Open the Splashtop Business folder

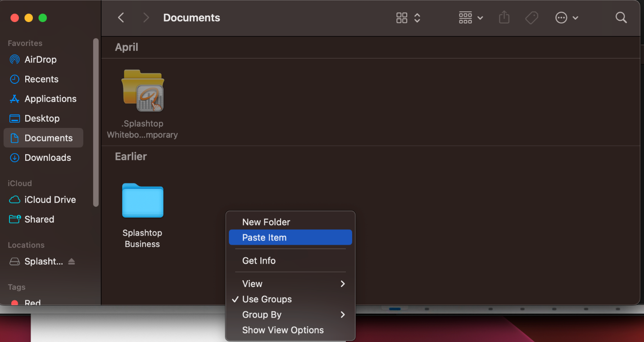click(142, 201)
